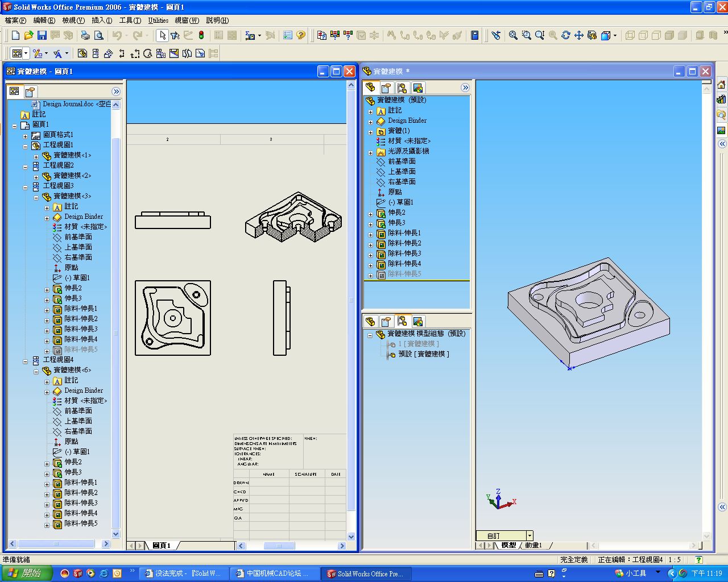Open the Standard Views dropdown arrow
This screenshot has height=582, width=728.
615,35
